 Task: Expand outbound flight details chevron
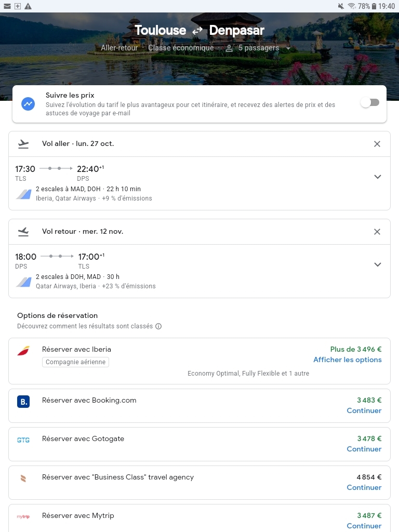point(377,177)
